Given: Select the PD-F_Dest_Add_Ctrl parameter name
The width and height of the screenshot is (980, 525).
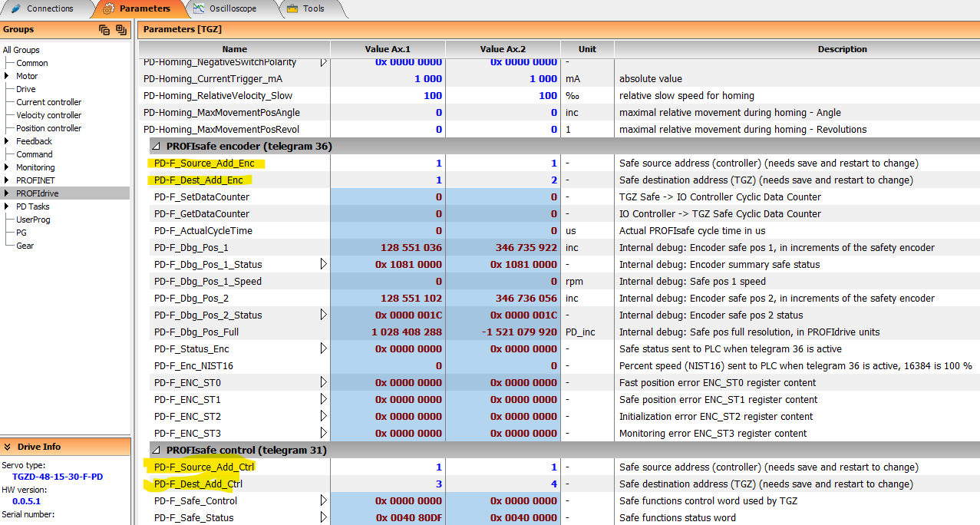Looking at the screenshot, I should (198, 484).
